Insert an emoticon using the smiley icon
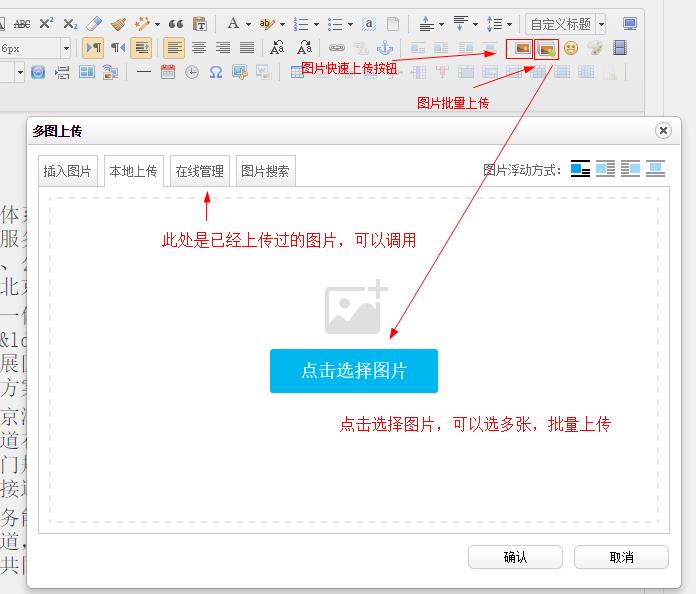This screenshot has width=696, height=594. [x=571, y=47]
